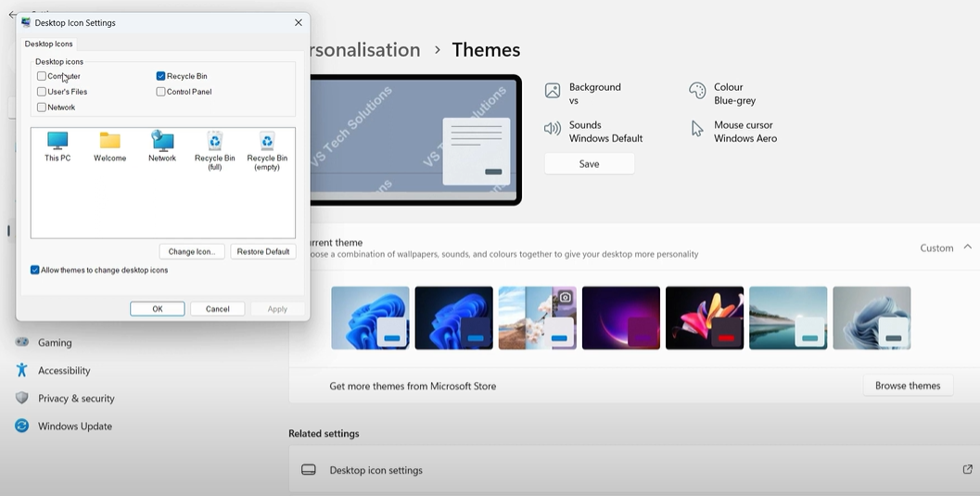Viewport: 980px width, 496px height.
Task: Open Mouse cursor Windows Aero setting
Action: pos(734,131)
